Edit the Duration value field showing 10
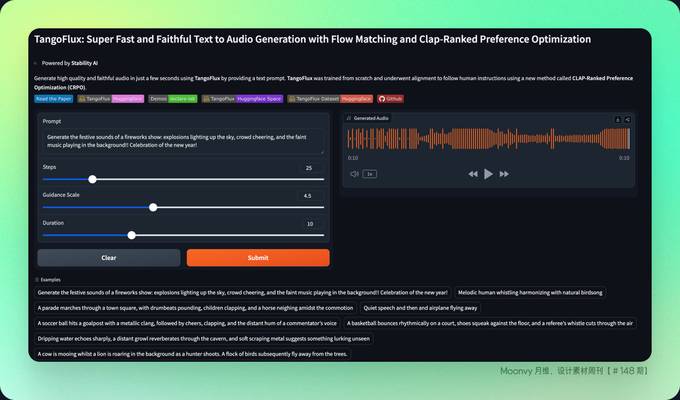680x400 pixels. coord(311,224)
